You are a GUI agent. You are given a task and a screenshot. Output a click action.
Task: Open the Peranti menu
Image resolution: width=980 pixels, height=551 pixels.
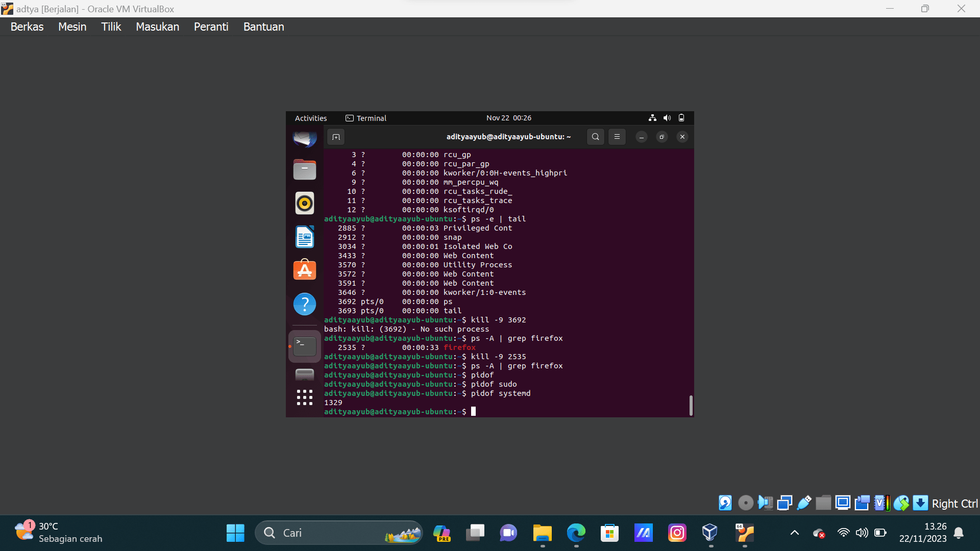(x=211, y=27)
